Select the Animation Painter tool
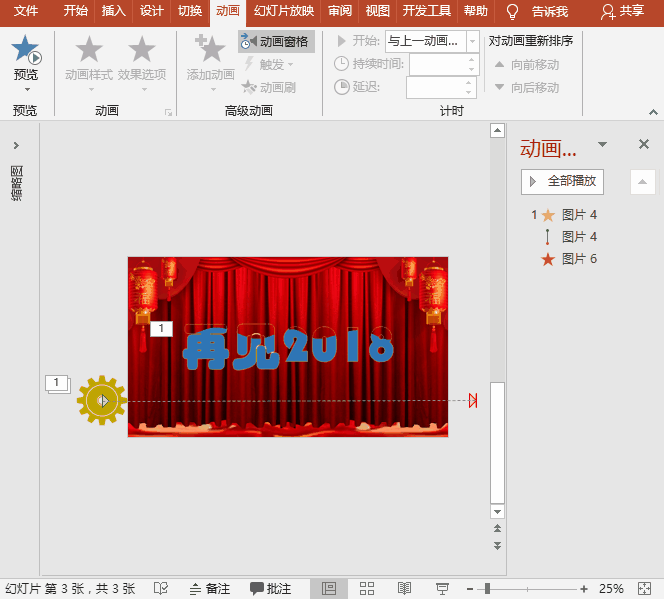This screenshot has width=664, height=599. tap(268, 87)
